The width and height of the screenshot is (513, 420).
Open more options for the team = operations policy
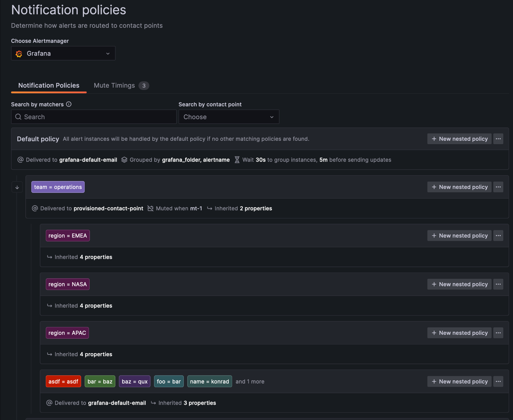coord(498,187)
